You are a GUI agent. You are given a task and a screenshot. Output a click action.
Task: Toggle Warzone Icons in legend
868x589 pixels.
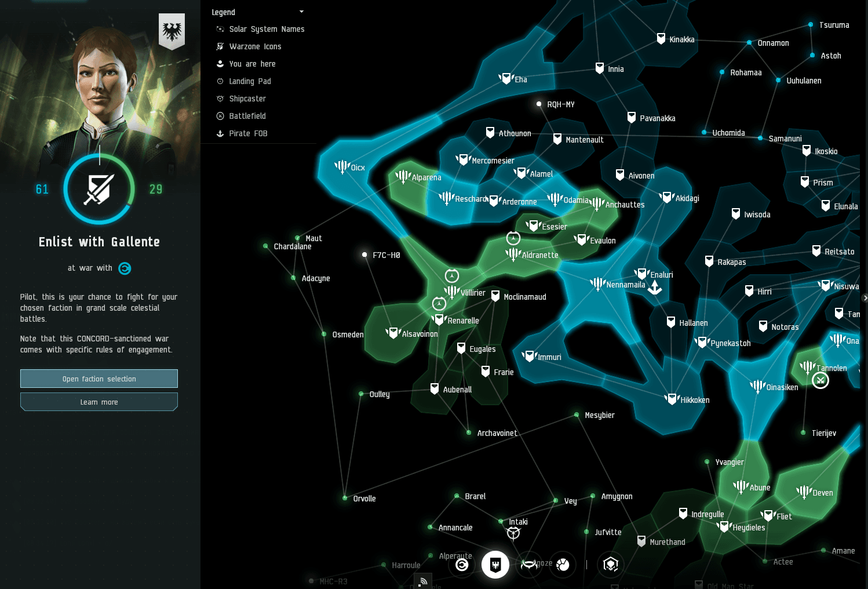coord(255,46)
